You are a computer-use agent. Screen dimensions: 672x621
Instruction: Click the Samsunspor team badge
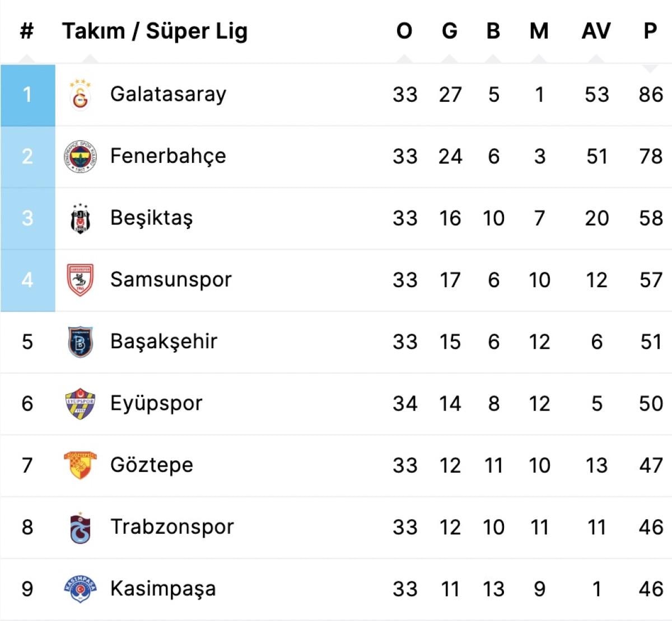coord(80,279)
